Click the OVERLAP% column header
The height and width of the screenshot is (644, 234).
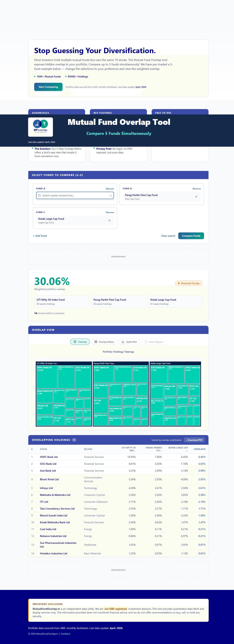coord(200,449)
